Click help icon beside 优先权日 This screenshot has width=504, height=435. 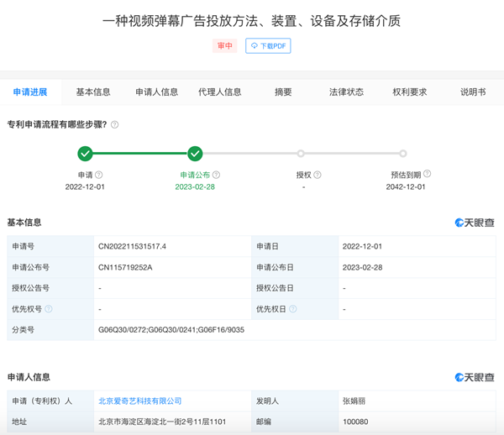[293, 309]
